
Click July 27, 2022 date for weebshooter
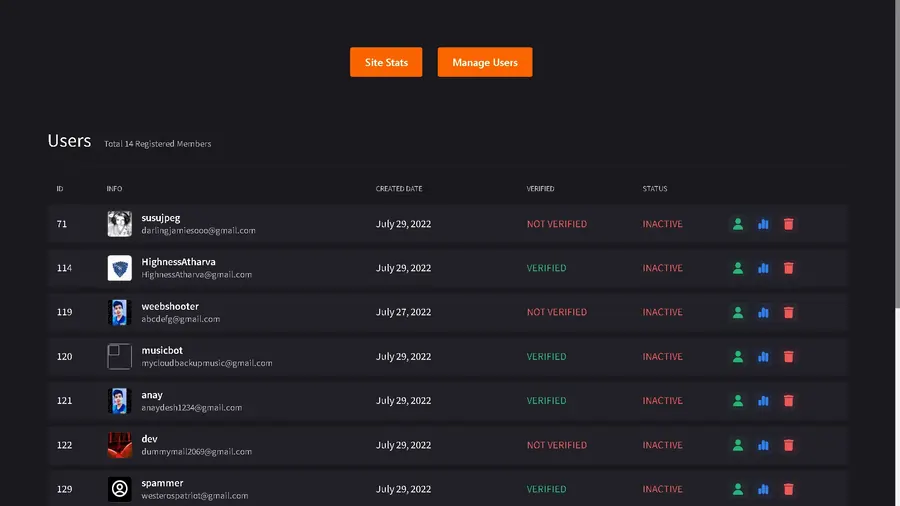[x=403, y=312]
